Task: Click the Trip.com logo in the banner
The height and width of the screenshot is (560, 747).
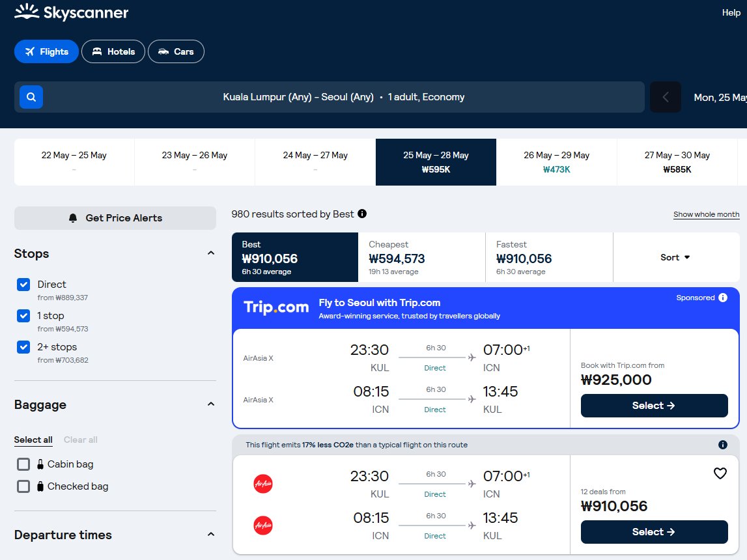Action: point(276,307)
